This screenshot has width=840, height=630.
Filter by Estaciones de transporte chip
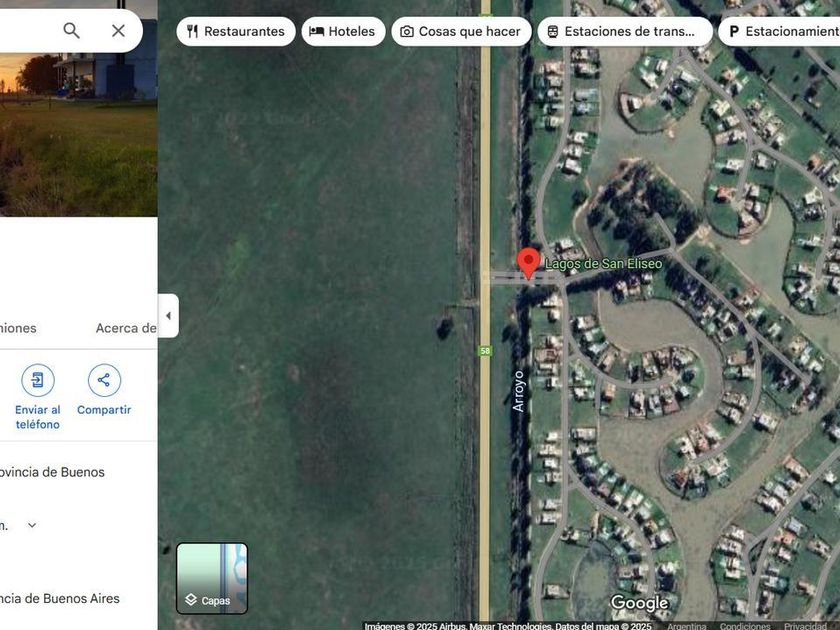[625, 32]
